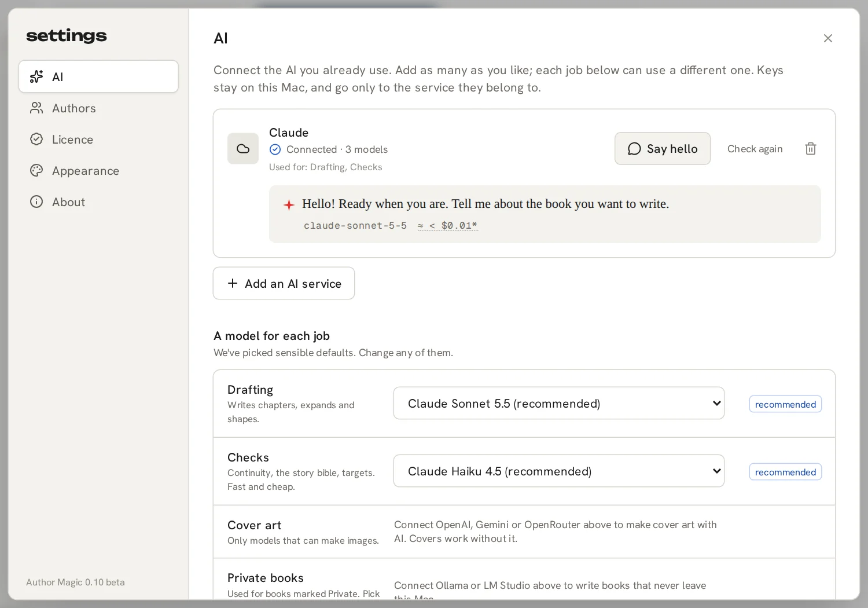The height and width of the screenshot is (608, 868).
Task: Click the Licence checkmark badge icon
Action: [x=36, y=139]
